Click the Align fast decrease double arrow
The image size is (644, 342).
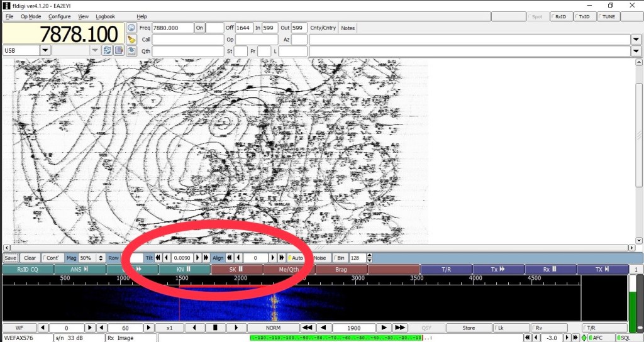(x=230, y=258)
